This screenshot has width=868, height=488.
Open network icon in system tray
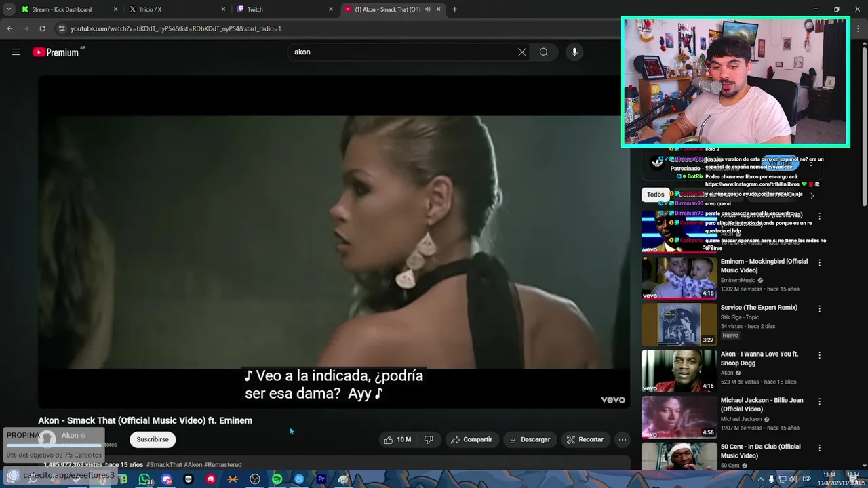coord(782,479)
